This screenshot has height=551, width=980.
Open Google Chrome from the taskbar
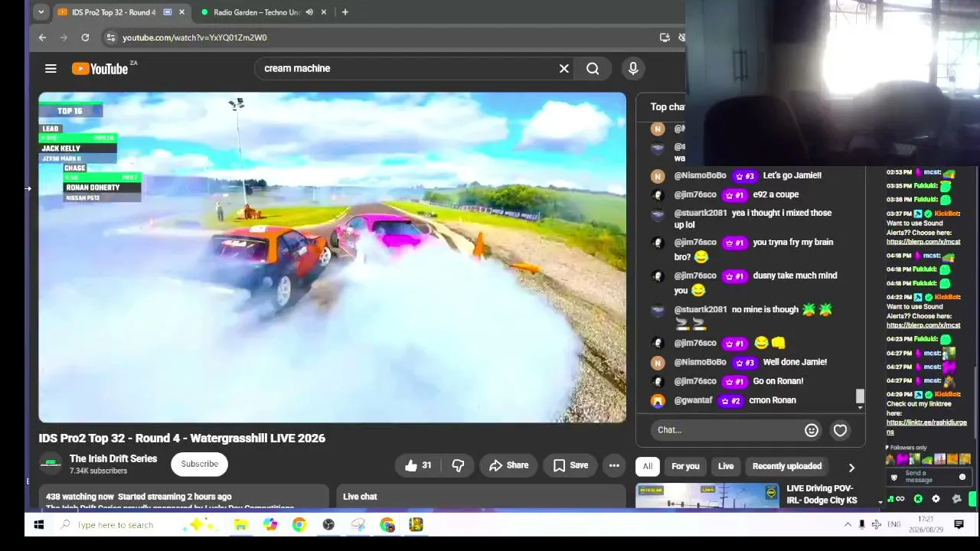click(x=299, y=525)
